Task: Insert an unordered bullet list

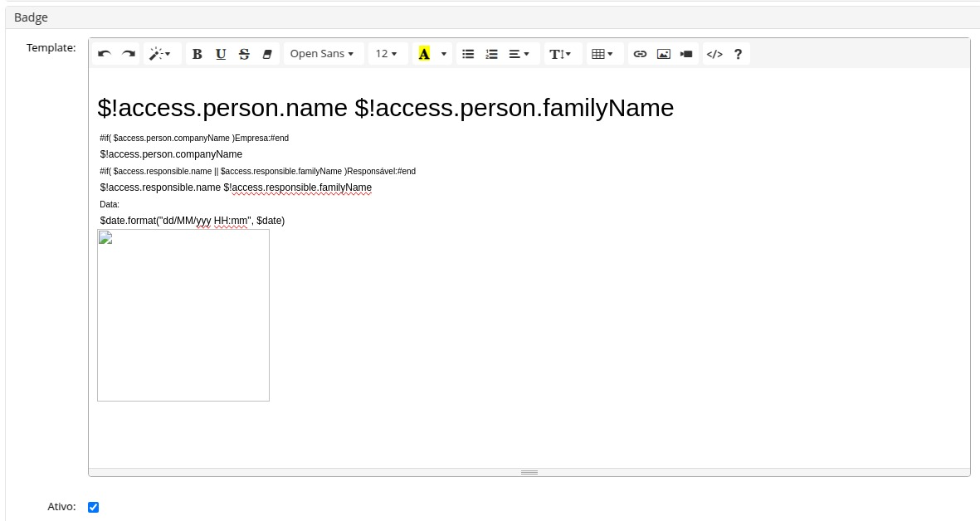Action: pos(468,54)
